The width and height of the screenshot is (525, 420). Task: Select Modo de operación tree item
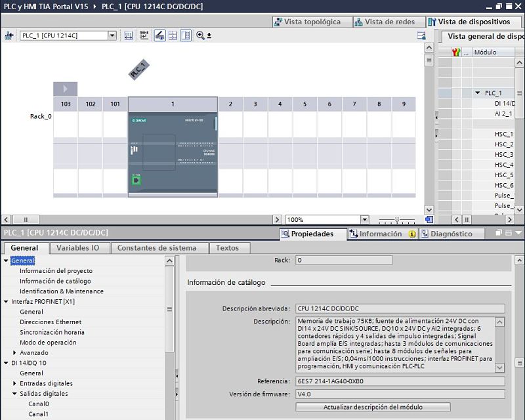pos(48,343)
